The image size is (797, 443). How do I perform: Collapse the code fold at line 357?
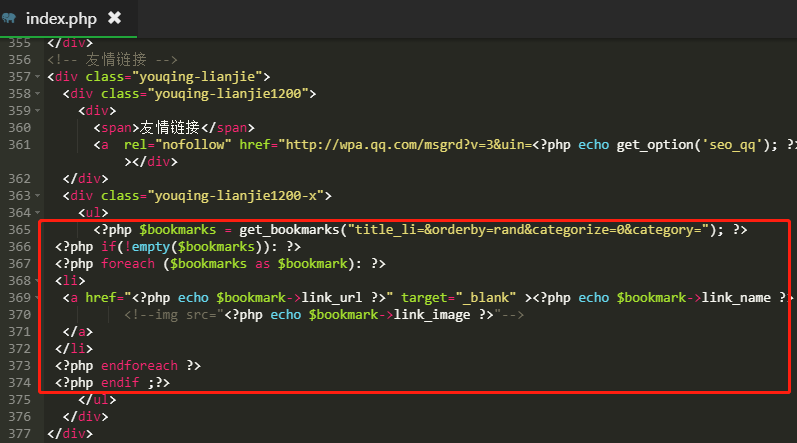[x=38, y=77]
